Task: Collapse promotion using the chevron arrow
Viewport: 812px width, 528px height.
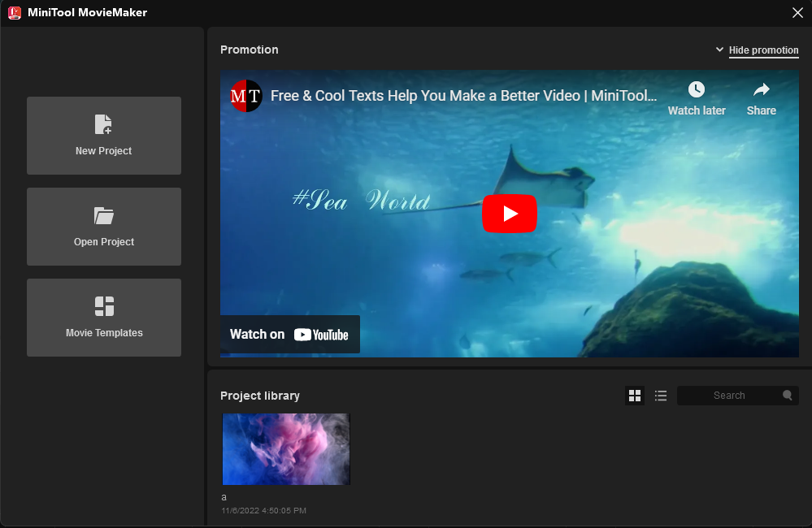Action: pyautogui.click(x=719, y=50)
